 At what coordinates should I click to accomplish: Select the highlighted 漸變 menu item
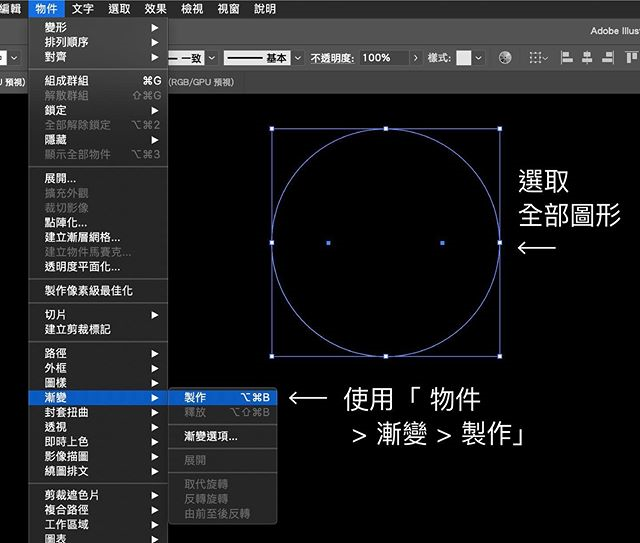(x=98, y=397)
